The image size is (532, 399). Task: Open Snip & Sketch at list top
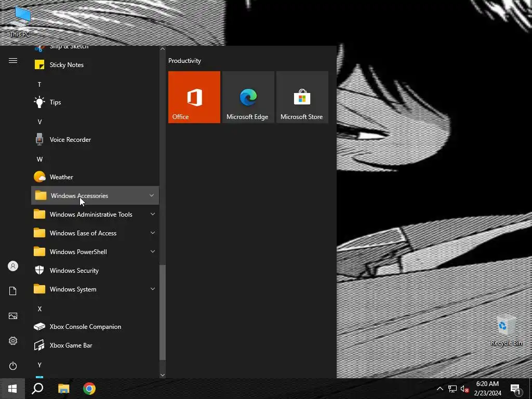95,48
